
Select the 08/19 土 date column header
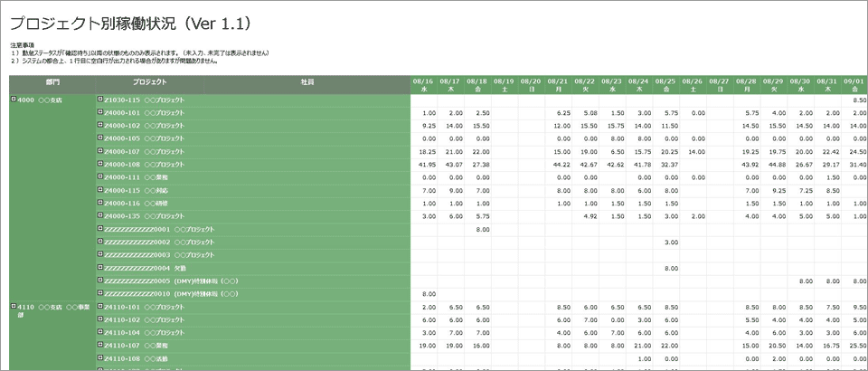(505, 84)
